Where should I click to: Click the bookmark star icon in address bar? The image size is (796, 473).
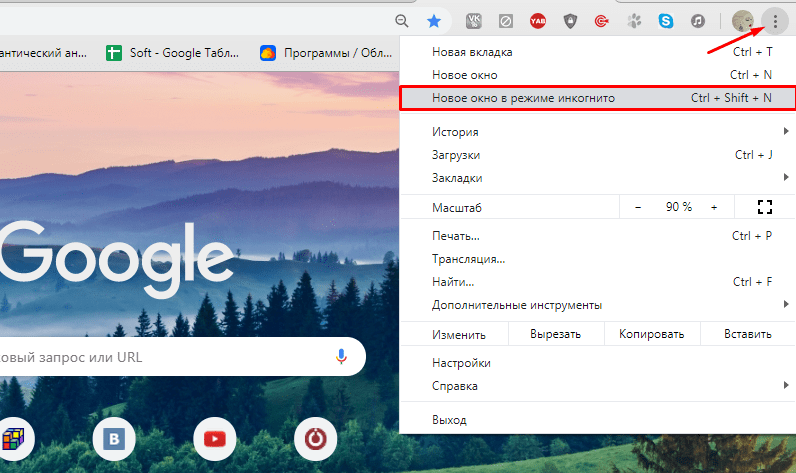click(x=433, y=20)
